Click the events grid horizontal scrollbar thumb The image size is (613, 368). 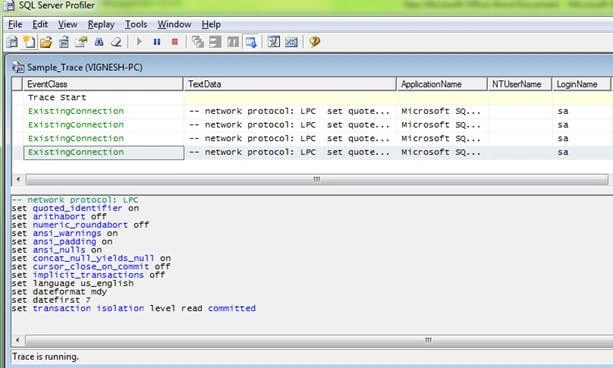coord(317,180)
